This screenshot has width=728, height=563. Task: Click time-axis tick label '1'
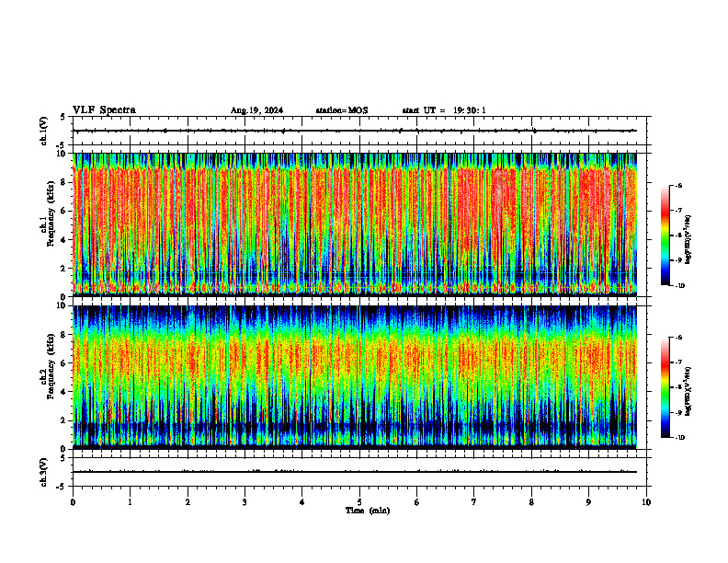point(130,502)
